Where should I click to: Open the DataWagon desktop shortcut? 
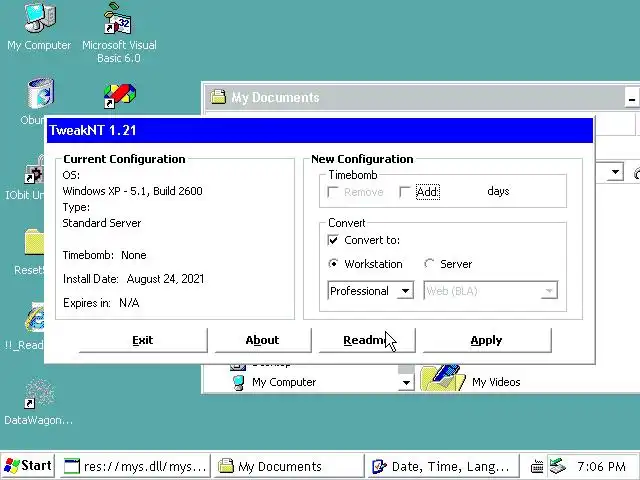[x=39, y=394]
